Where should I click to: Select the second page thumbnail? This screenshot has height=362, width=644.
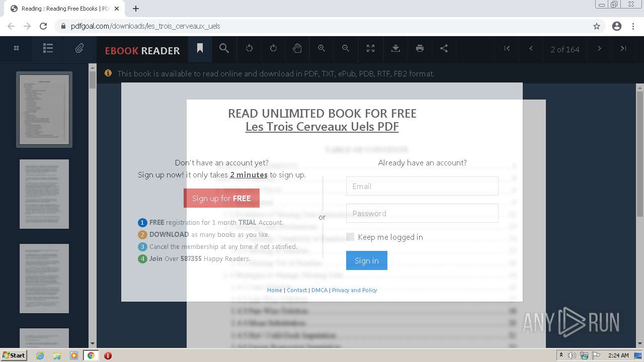44,194
